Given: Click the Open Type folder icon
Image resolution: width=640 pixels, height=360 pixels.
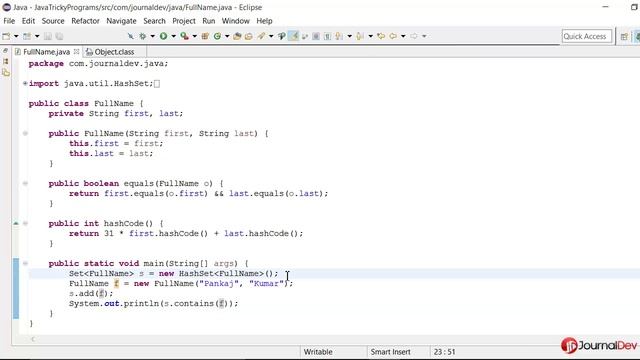Looking at the screenshot, I should pos(237,36).
